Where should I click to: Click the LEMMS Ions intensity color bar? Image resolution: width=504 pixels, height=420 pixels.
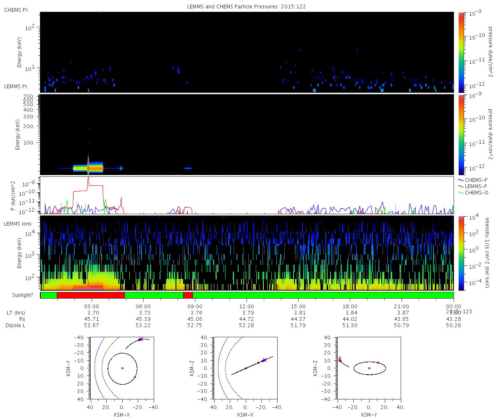pyautogui.click(x=461, y=253)
